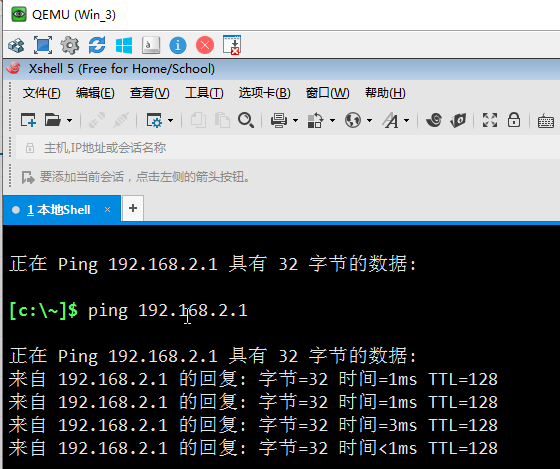Open the Find magnifier tool
Screen dimensions: 560x469
click(246, 120)
